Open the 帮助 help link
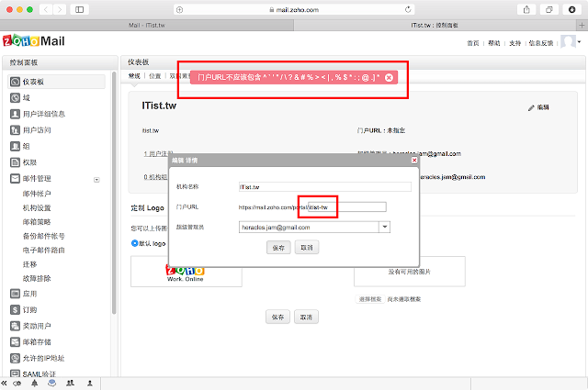Screen dimensions: 588x390 click(x=494, y=43)
